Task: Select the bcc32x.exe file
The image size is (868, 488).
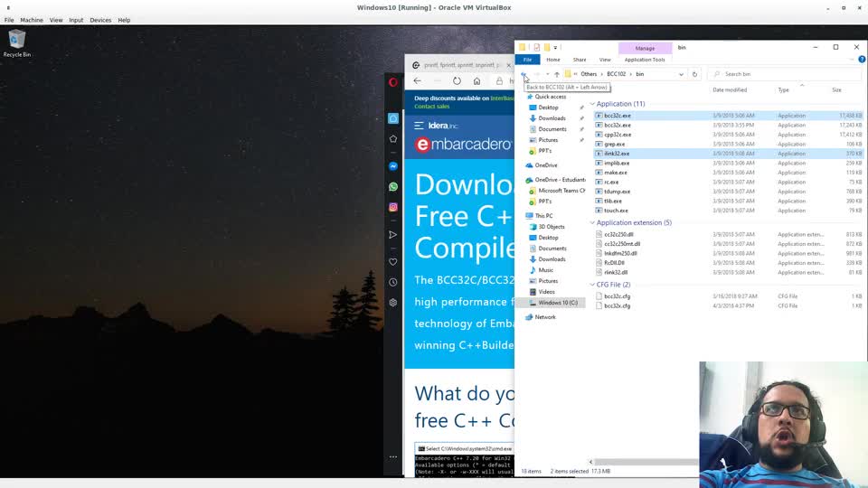Action: point(618,125)
